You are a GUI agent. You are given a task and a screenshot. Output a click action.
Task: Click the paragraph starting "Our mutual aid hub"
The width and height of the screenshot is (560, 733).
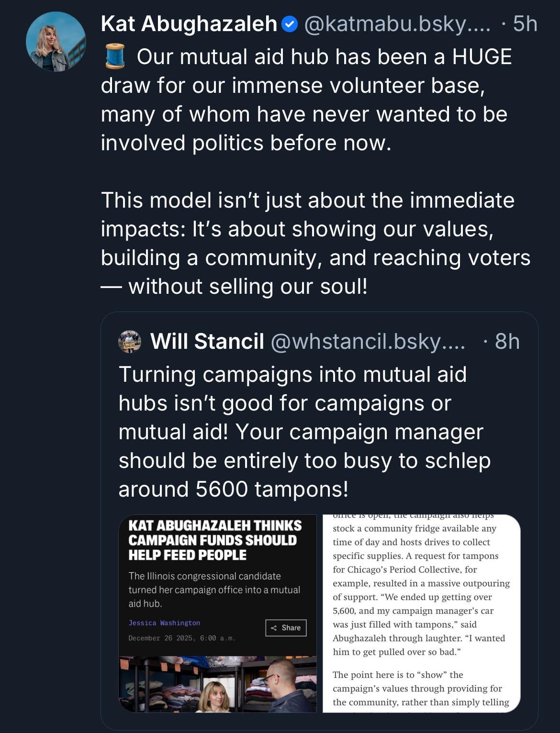[306, 100]
